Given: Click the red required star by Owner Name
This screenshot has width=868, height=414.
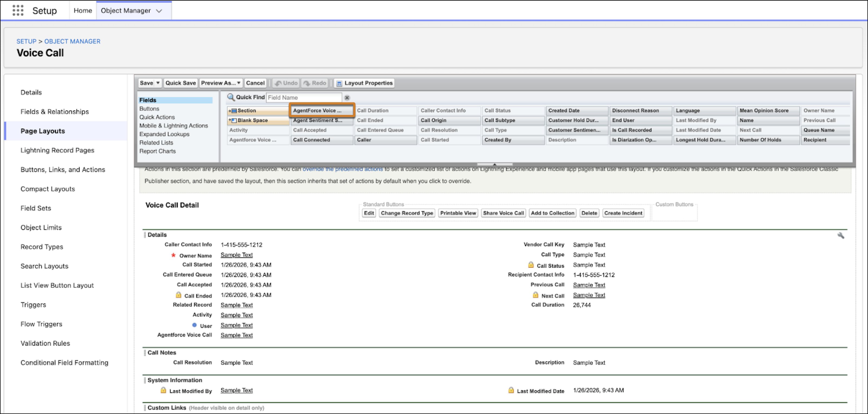Looking at the screenshot, I should point(173,255).
